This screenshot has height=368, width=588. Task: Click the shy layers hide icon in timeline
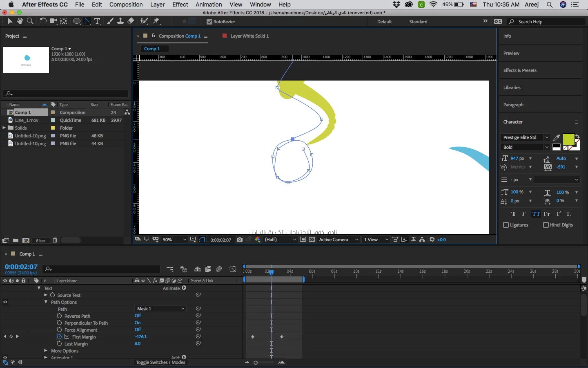point(197,269)
